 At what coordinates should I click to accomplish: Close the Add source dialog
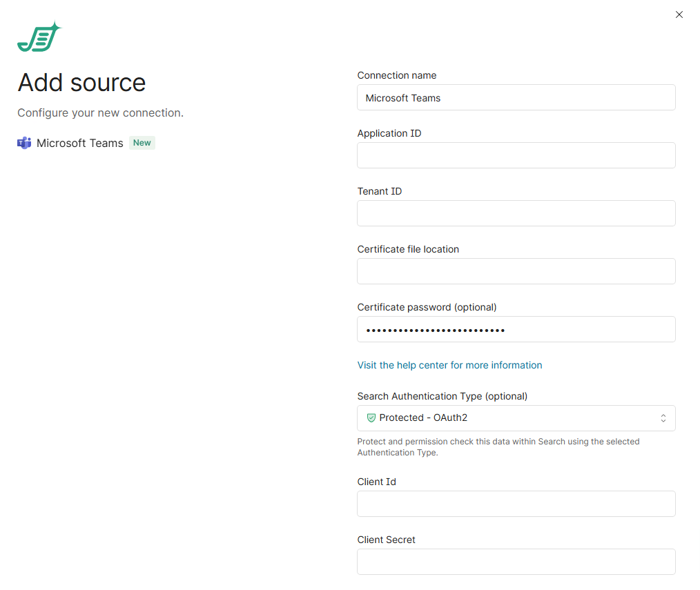pyautogui.click(x=679, y=14)
